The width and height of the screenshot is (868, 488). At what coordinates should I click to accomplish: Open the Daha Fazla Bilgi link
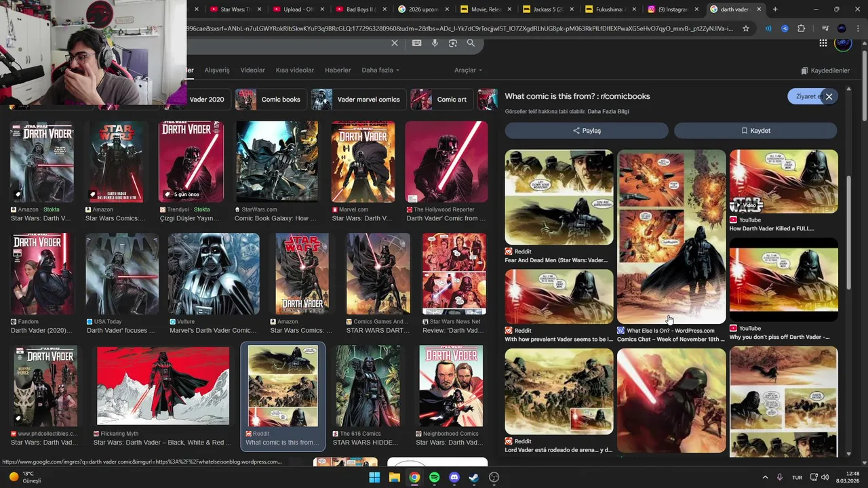[610, 111]
